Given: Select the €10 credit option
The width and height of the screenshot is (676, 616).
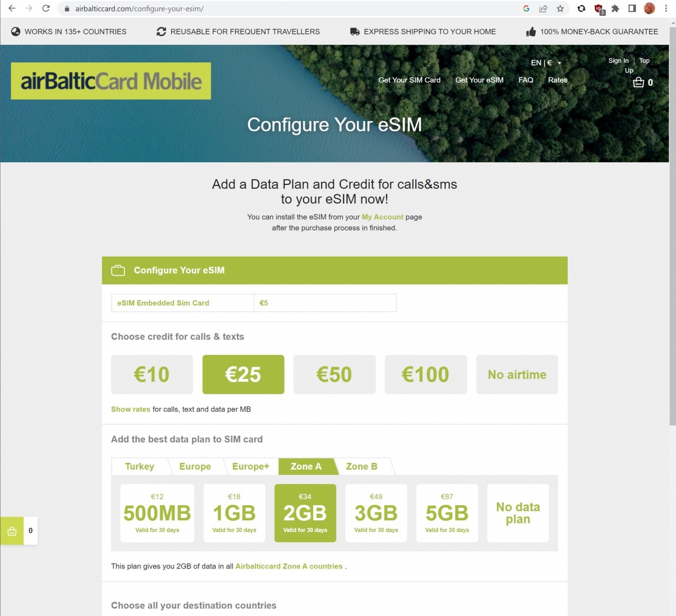Looking at the screenshot, I should 152,375.
